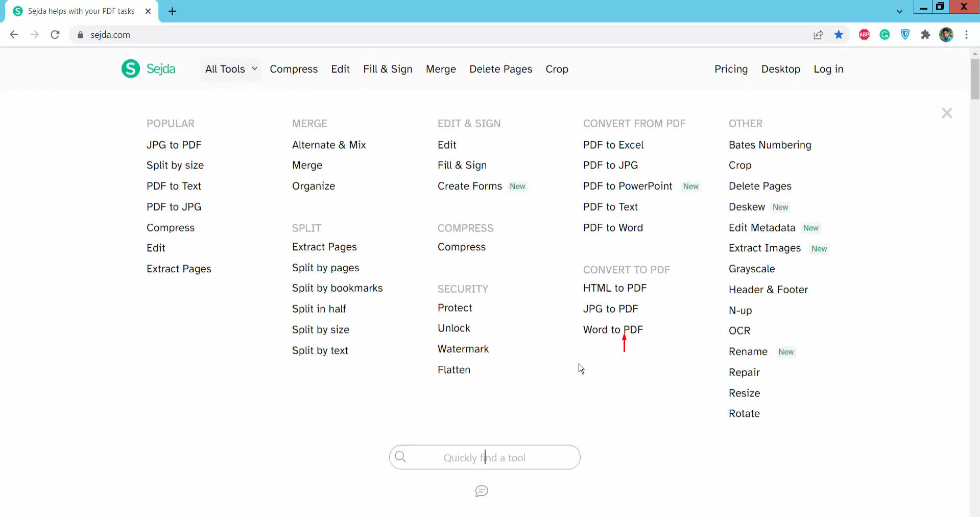Open Split in half tool
The width and height of the screenshot is (980, 517).
(319, 309)
